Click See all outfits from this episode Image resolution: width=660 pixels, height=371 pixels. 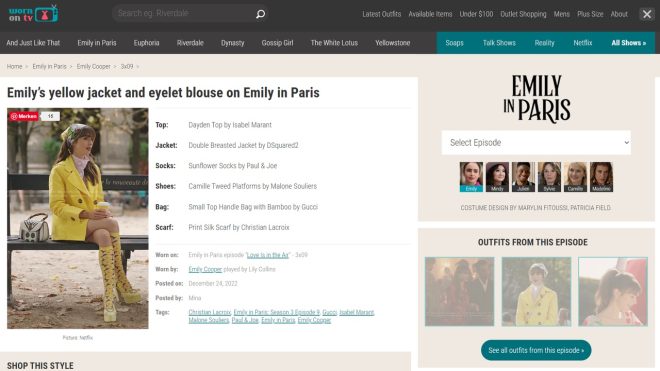click(x=536, y=350)
